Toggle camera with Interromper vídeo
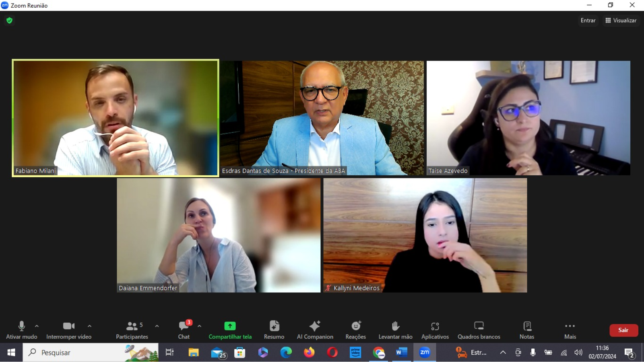Screen dimensions: 644x362 [69, 330]
